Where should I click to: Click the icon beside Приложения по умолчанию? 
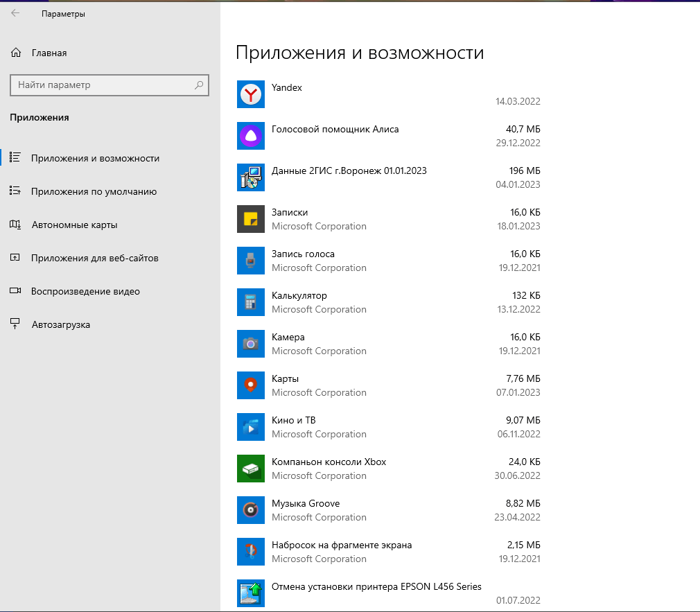pos(15,191)
